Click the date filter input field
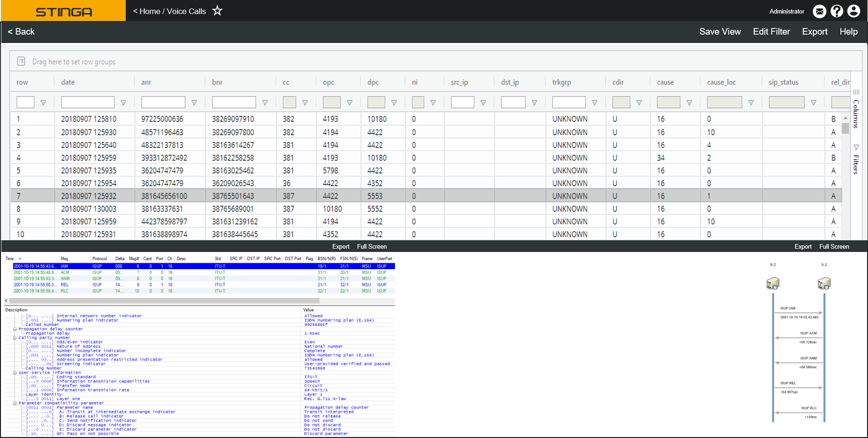Screen dimensions: 868x438 point(88,102)
